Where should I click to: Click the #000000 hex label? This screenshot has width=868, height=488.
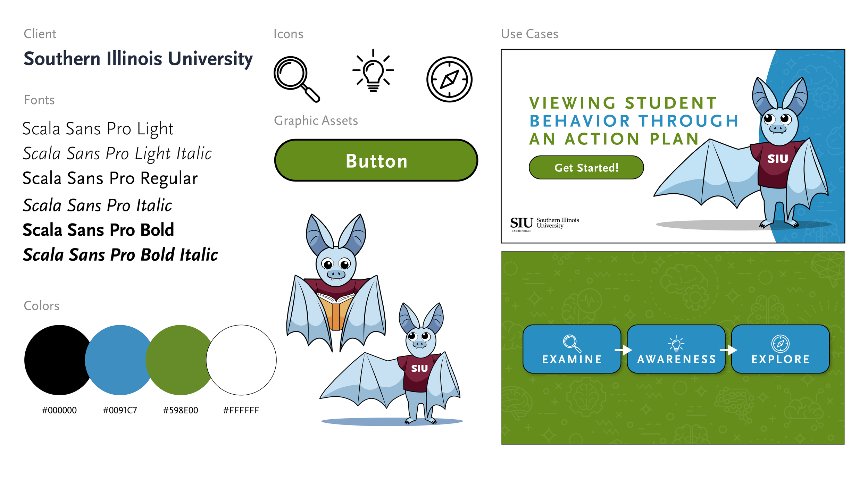[x=59, y=410]
